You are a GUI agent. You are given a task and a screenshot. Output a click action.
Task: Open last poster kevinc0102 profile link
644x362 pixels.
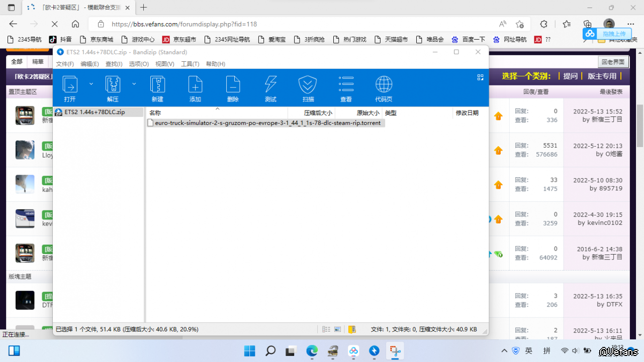pyautogui.click(x=605, y=223)
